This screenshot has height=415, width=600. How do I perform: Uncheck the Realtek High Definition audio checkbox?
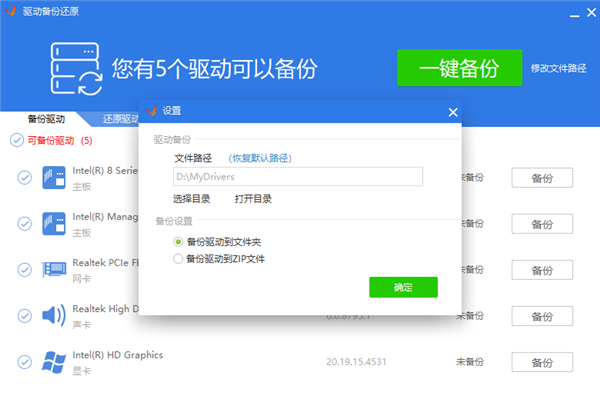pos(25,316)
